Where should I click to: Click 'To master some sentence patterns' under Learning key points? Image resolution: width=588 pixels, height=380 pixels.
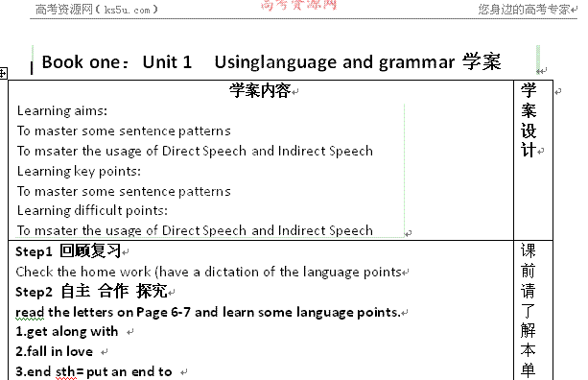pos(124,191)
